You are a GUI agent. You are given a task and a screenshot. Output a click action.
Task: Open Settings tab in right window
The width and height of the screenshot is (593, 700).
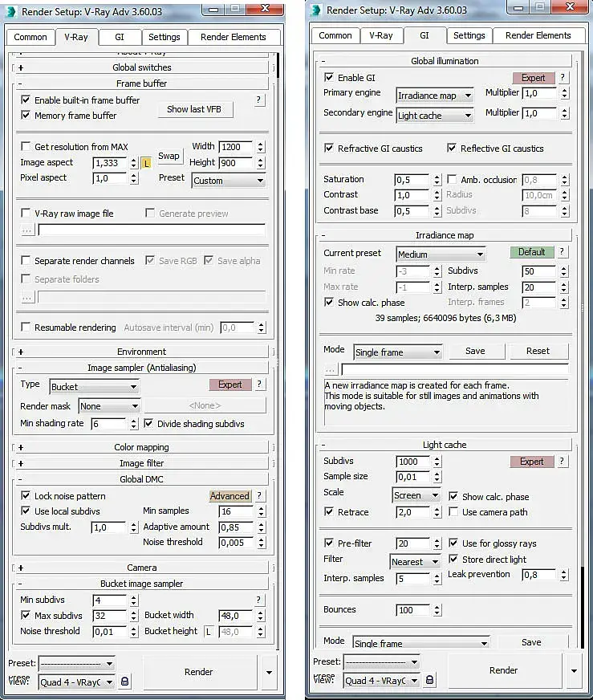469,35
